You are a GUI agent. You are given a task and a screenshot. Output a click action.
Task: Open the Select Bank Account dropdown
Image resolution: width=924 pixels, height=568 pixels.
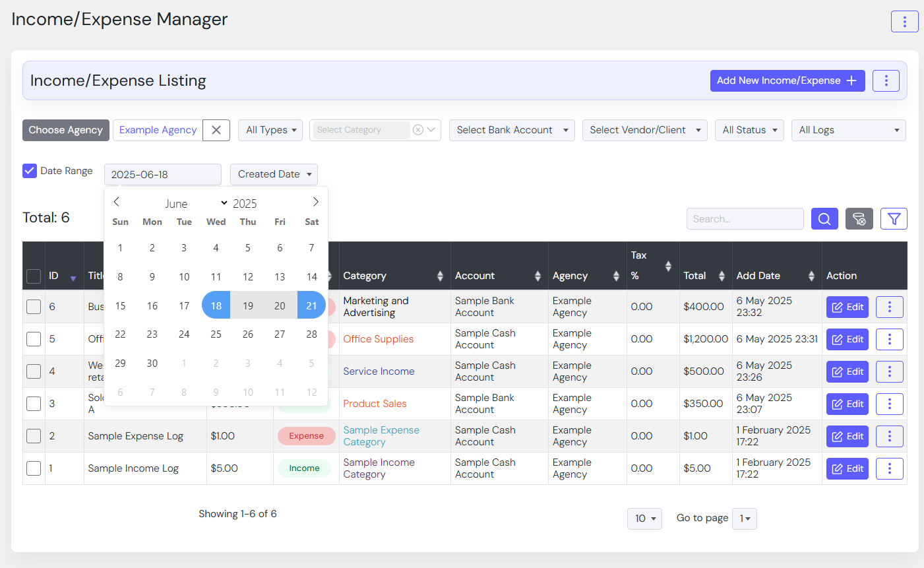[511, 130]
